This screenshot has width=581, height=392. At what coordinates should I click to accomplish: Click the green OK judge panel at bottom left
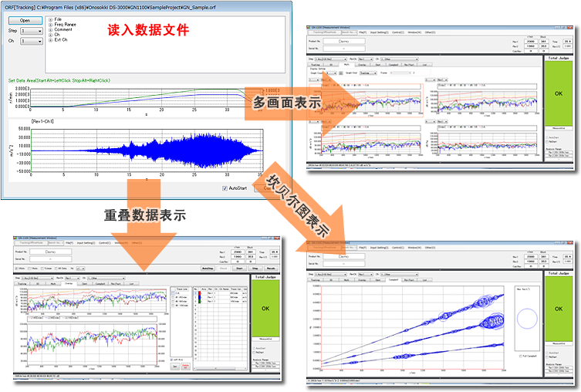pyautogui.click(x=265, y=306)
